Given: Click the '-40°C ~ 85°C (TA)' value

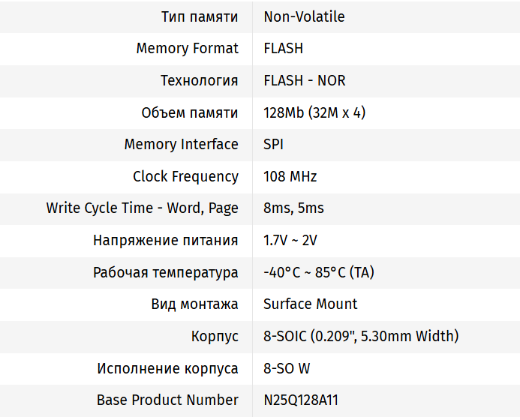Looking at the screenshot, I should coord(318,272).
